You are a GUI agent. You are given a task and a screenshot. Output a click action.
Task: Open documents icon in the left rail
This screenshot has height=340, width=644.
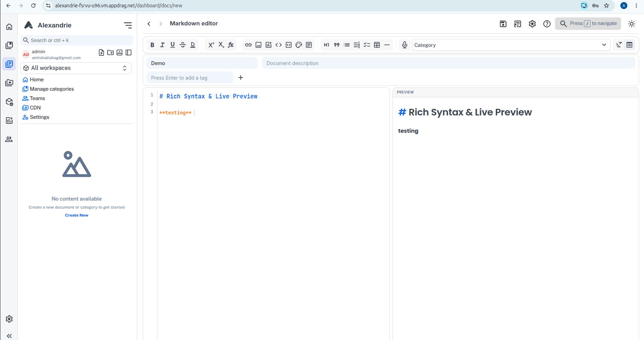pos(9,64)
